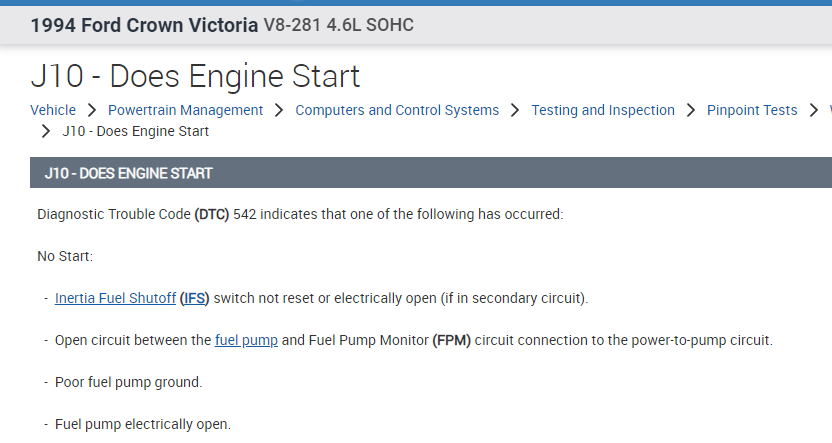This screenshot has width=832, height=443.
Task: Click chevron before J10 breadcrumb item
Action: click(46, 131)
